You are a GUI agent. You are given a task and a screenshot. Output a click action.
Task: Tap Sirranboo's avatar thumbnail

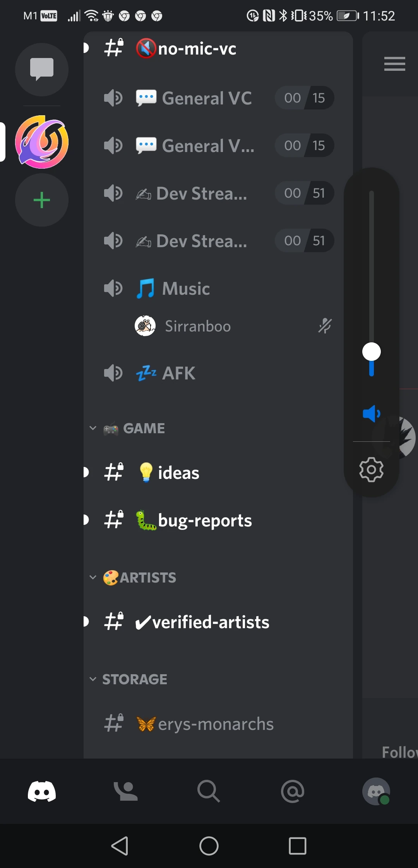click(x=145, y=326)
